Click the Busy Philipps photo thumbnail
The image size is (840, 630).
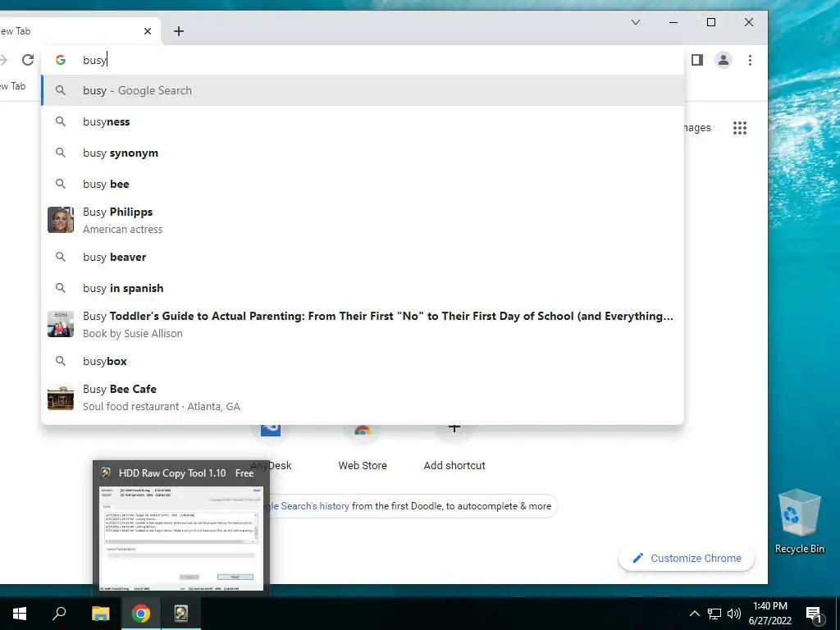pos(61,220)
